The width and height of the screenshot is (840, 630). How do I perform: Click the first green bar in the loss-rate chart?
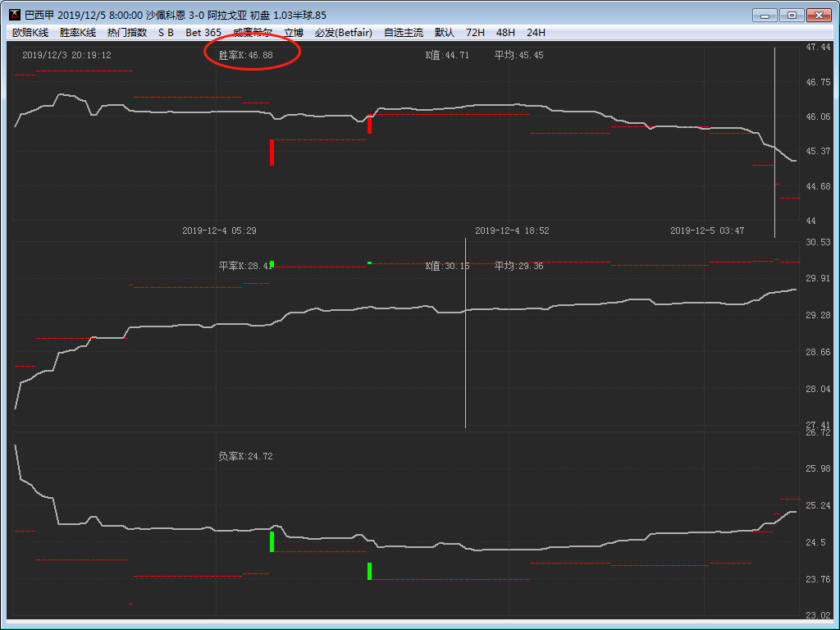(272, 541)
